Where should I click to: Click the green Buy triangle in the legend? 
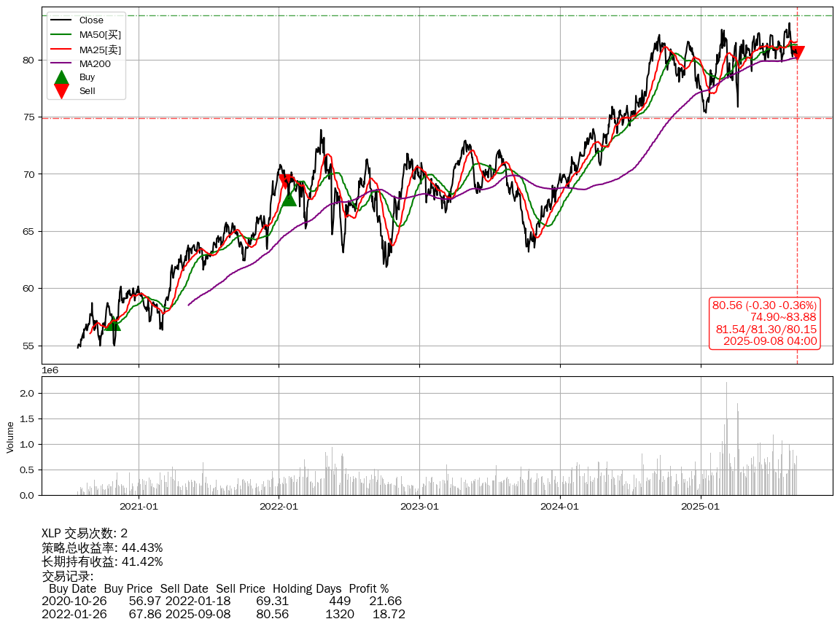click(x=62, y=77)
